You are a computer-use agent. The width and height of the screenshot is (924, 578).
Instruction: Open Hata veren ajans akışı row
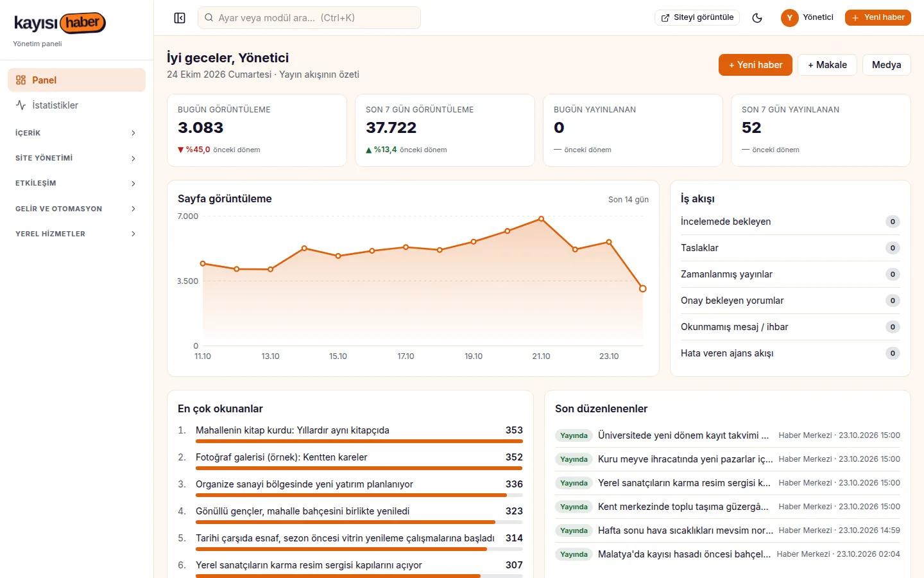pos(791,353)
